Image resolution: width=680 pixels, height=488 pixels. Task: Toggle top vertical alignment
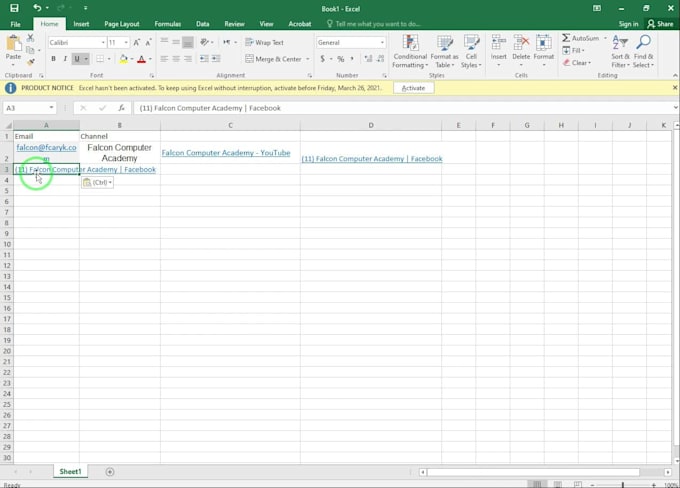click(164, 42)
